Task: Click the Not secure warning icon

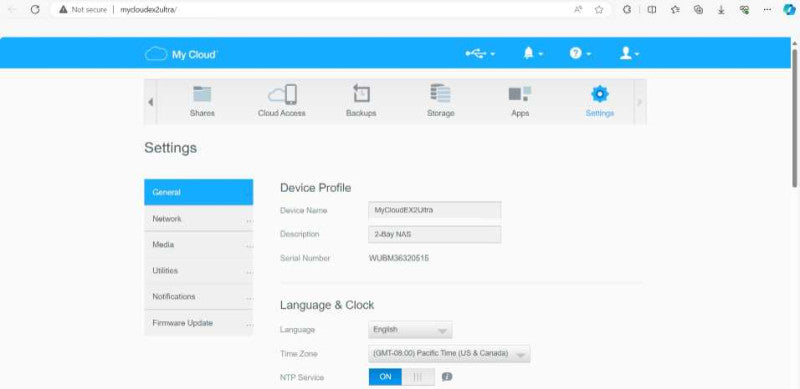Action: click(x=63, y=10)
